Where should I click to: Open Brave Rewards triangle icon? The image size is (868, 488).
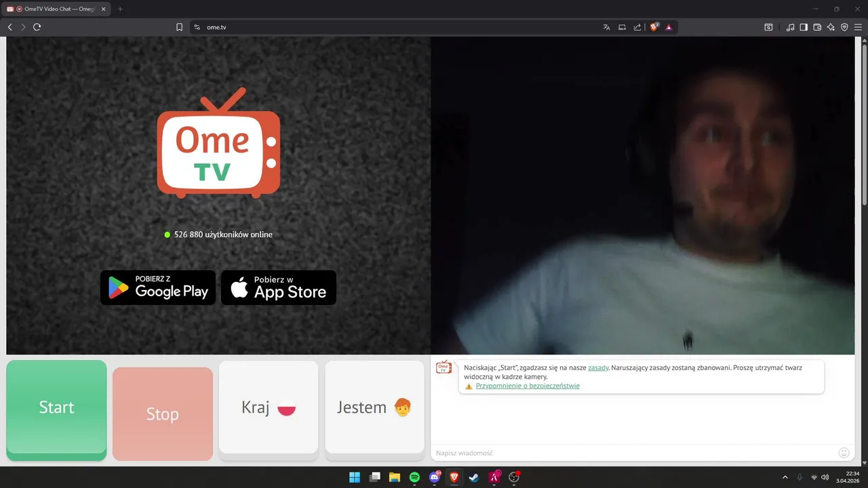(x=669, y=27)
